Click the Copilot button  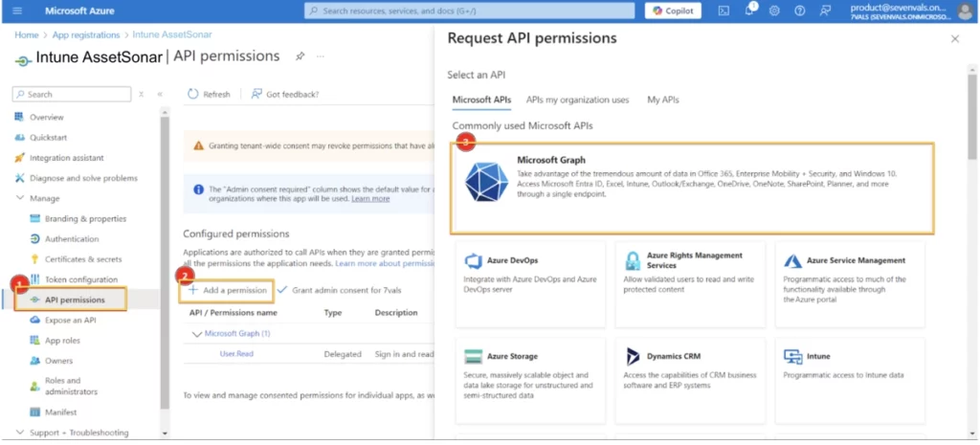click(x=673, y=11)
